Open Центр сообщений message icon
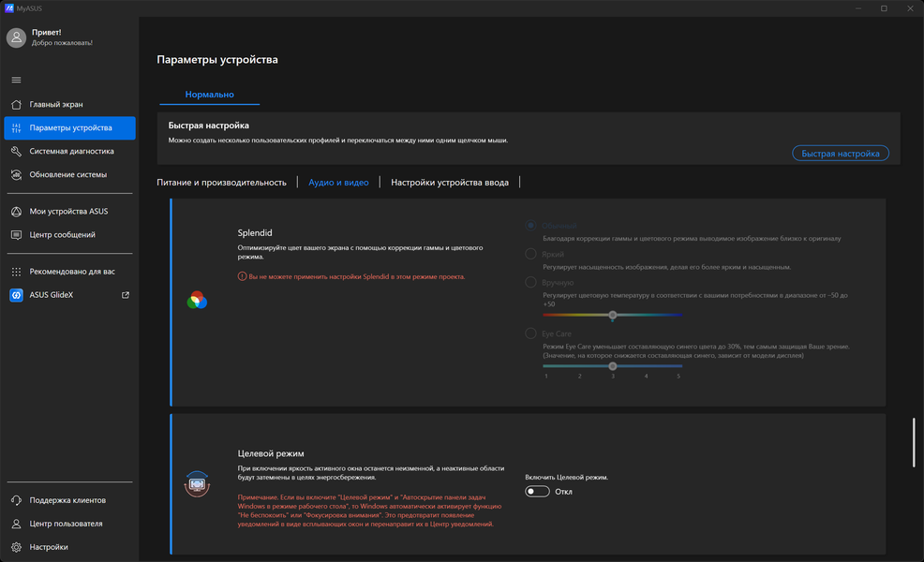This screenshot has width=924, height=562. (x=16, y=235)
